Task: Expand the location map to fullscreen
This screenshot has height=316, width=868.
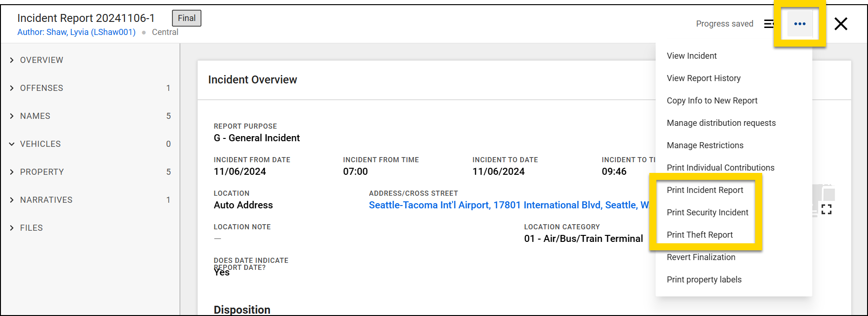Action: [x=827, y=209]
